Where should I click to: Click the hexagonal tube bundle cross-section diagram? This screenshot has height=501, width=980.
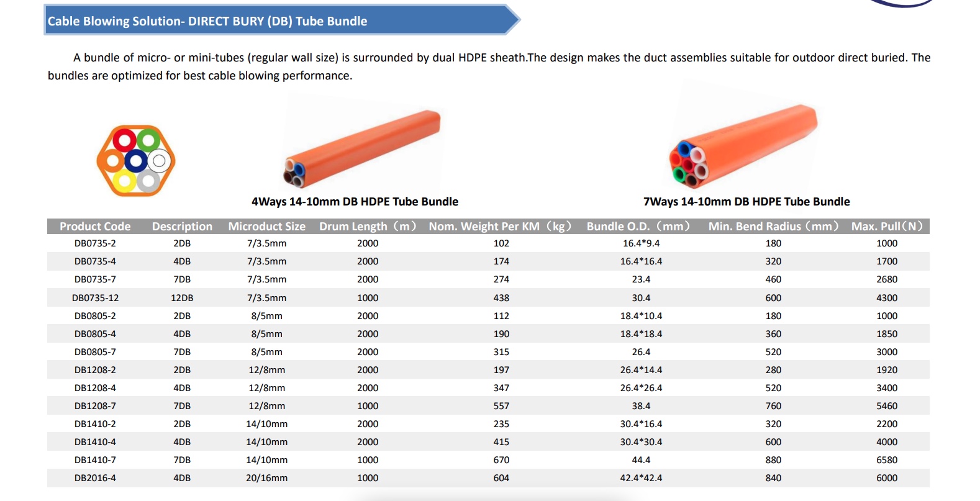(136, 160)
